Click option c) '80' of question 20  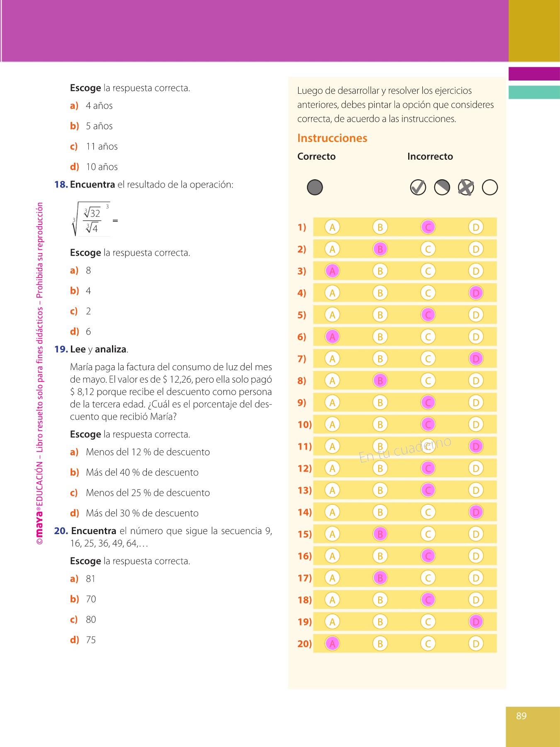click(90, 620)
